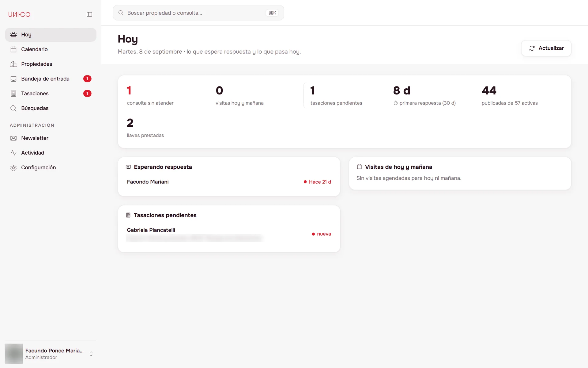Click the calculator icon beside Tasaciones pendientes heading

pos(128,215)
